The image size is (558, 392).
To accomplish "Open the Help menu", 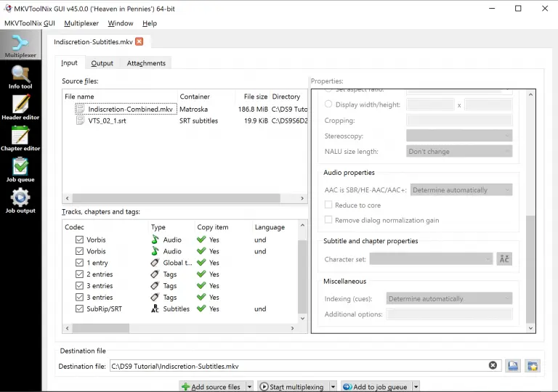I will pyautogui.click(x=150, y=23).
